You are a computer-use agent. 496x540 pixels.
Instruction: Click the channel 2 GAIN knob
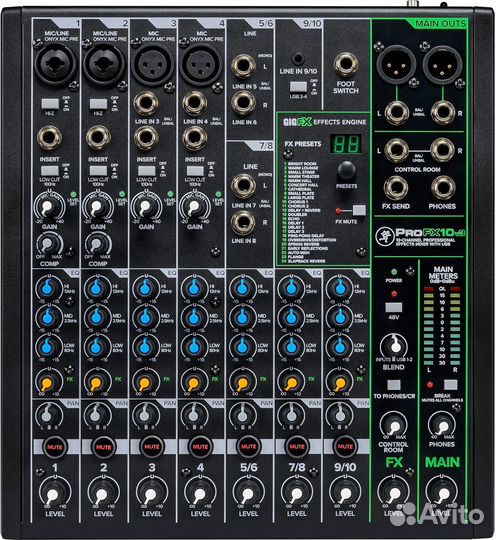(97, 207)
